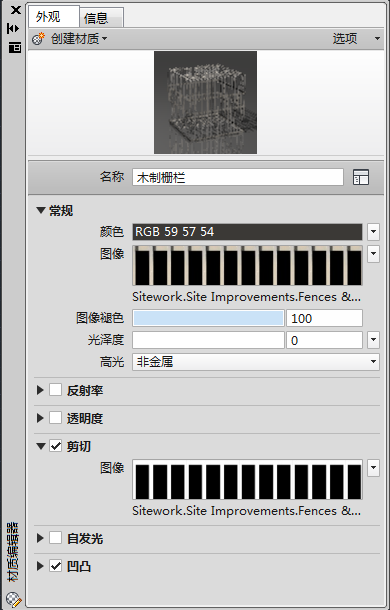Click the 剪切 black-and-white image swatch
Viewport: 390px width, 610px height.
[247, 480]
